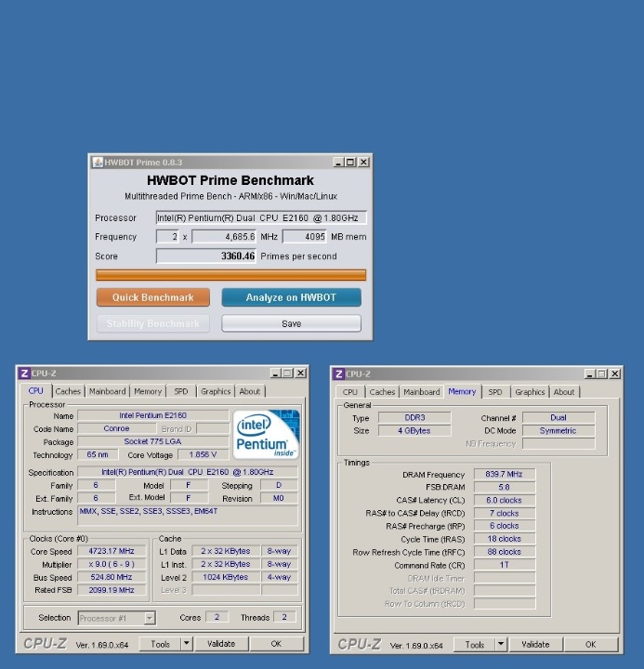This screenshot has height=669, width=644.
Task: Click Analyze on HWBOT button
Action: point(291,297)
